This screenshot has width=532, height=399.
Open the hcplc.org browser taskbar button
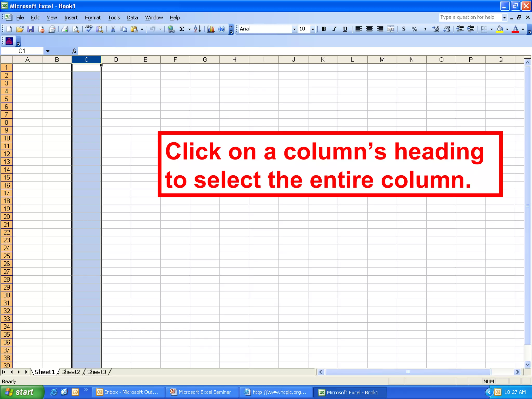(x=276, y=392)
